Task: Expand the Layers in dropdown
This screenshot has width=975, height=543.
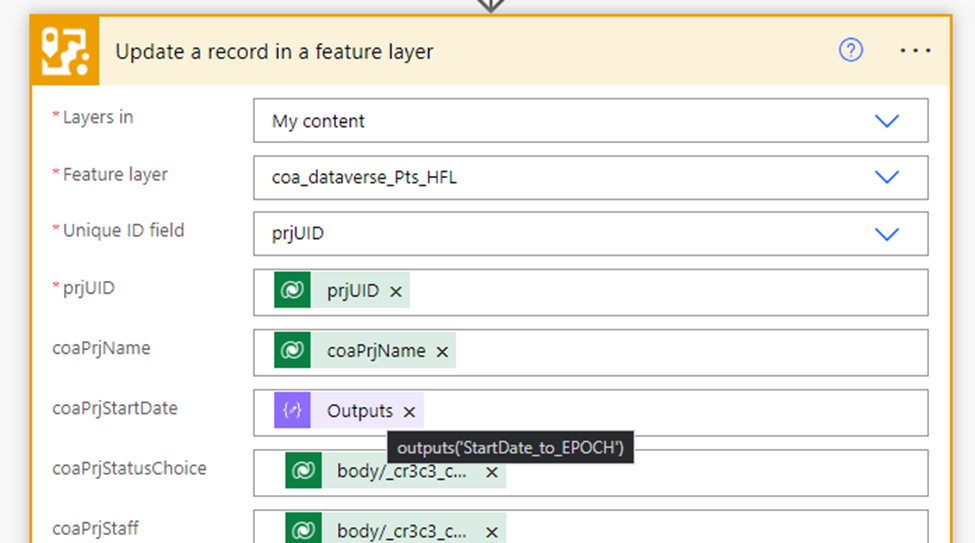Action: (x=886, y=121)
